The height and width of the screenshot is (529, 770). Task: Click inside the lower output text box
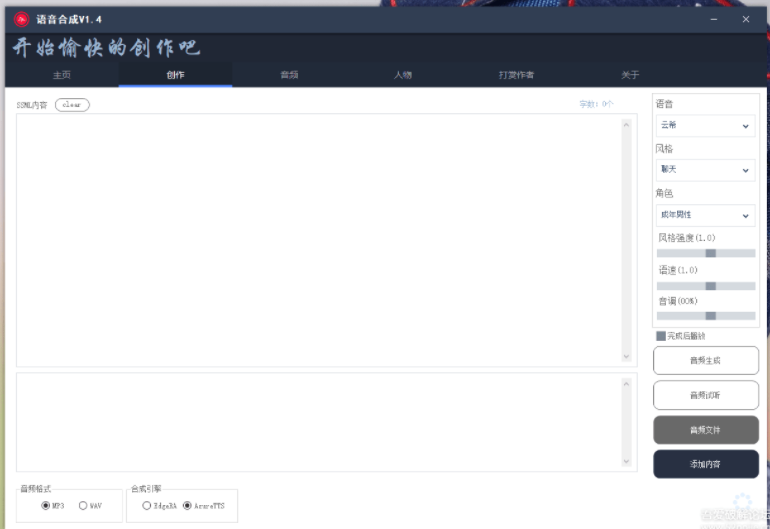pos(319,422)
